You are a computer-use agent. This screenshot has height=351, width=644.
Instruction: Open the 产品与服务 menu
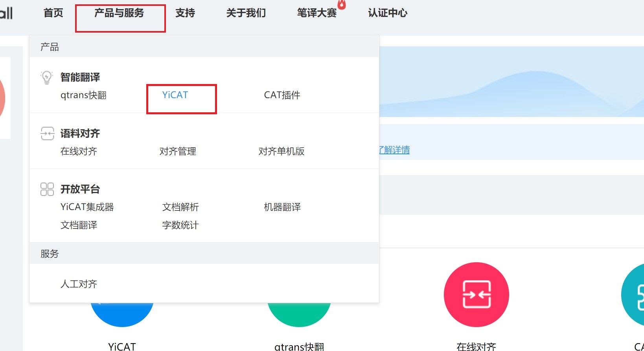[119, 13]
